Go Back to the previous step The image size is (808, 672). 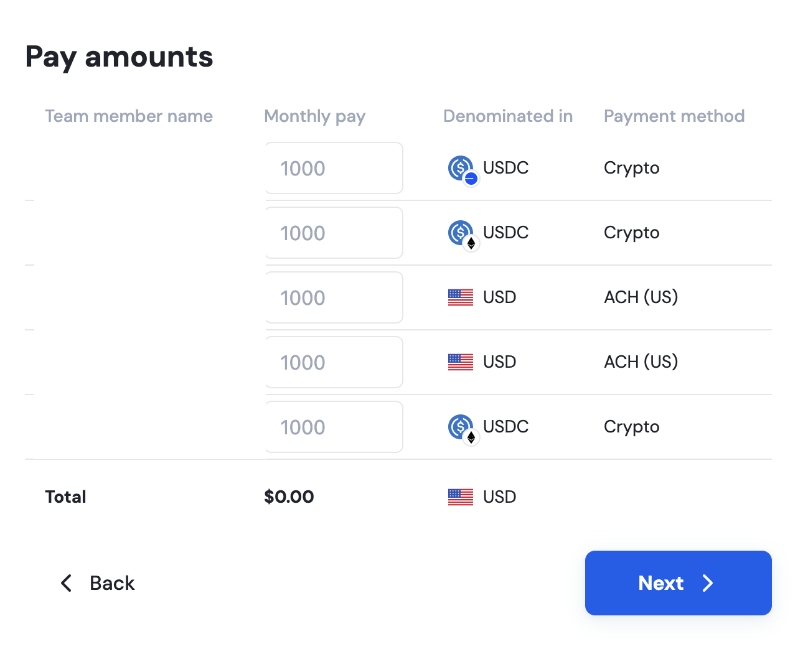tap(97, 583)
